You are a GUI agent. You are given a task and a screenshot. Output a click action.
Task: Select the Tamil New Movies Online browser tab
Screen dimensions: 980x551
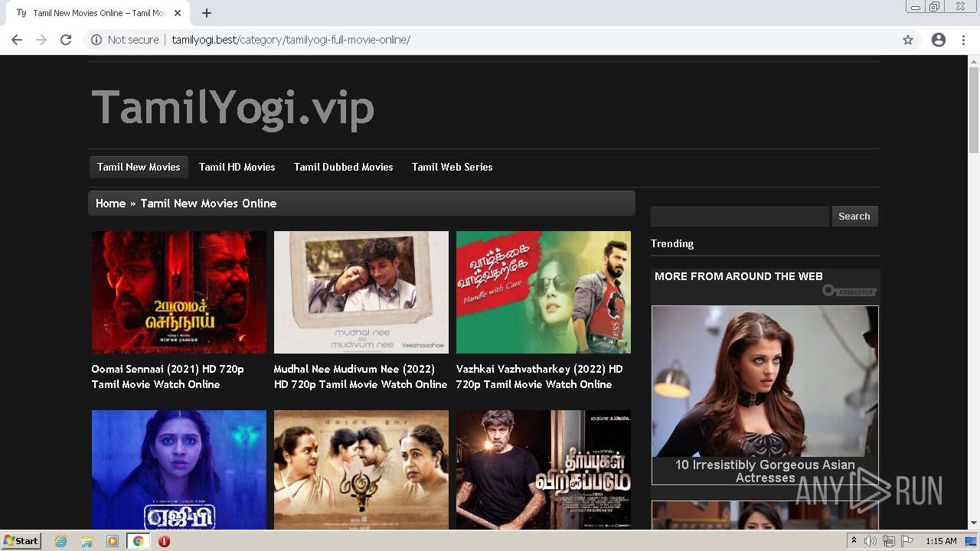tap(98, 13)
